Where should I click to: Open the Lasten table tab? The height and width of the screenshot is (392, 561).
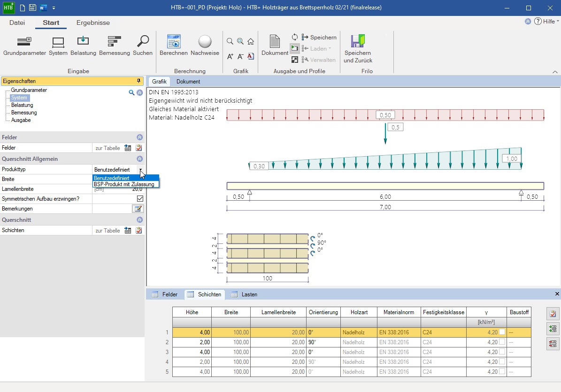[244, 294]
